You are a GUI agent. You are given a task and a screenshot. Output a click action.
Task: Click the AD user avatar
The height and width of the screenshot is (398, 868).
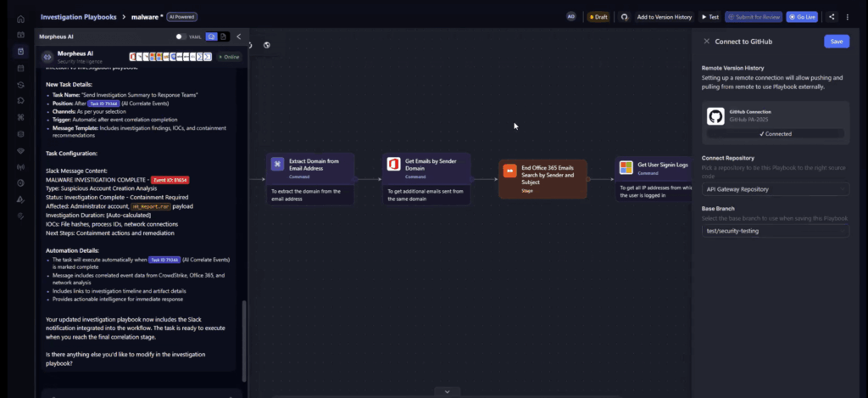click(570, 17)
